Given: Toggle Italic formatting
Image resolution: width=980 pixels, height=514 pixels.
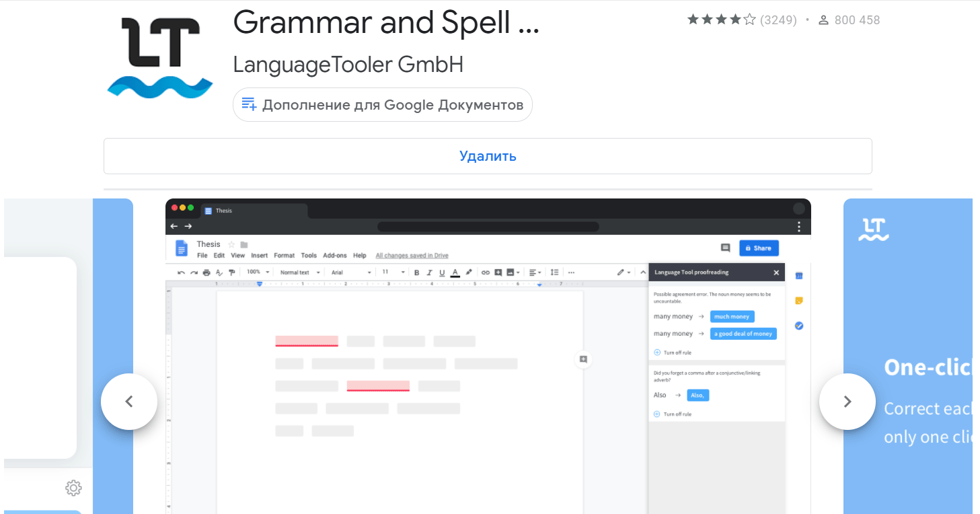Looking at the screenshot, I should (430, 272).
